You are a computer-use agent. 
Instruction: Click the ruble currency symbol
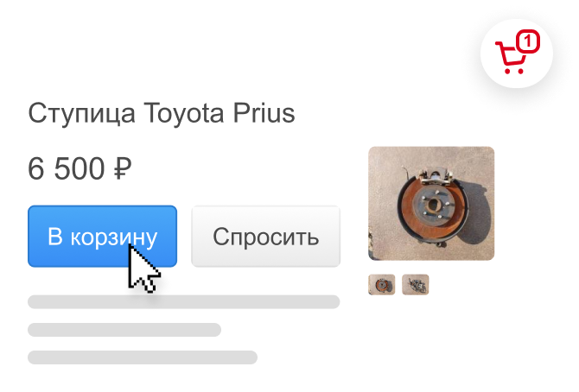(122, 168)
